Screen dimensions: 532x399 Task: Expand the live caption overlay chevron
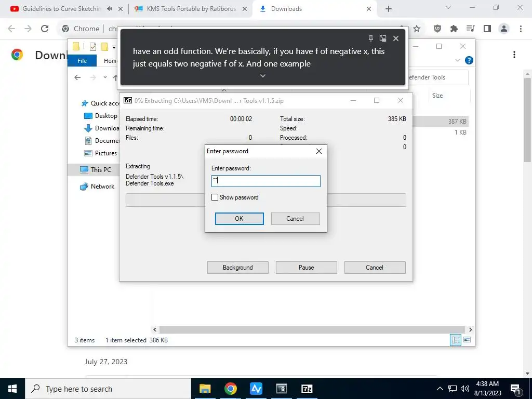(x=262, y=76)
